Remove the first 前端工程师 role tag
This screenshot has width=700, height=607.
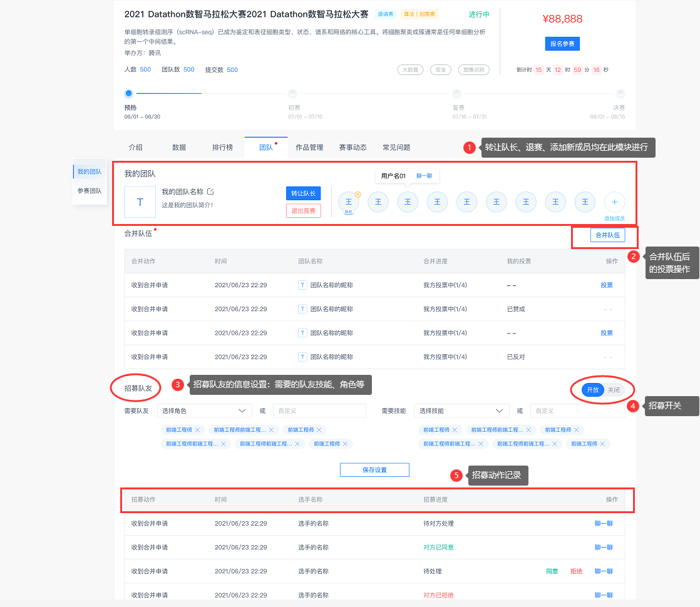pyautogui.click(x=197, y=430)
